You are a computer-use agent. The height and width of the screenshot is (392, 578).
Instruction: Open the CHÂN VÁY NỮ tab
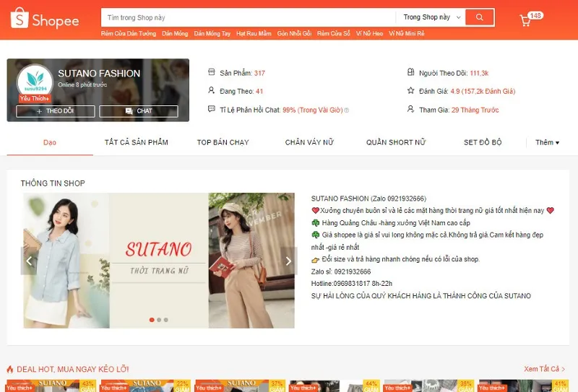(309, 143)
